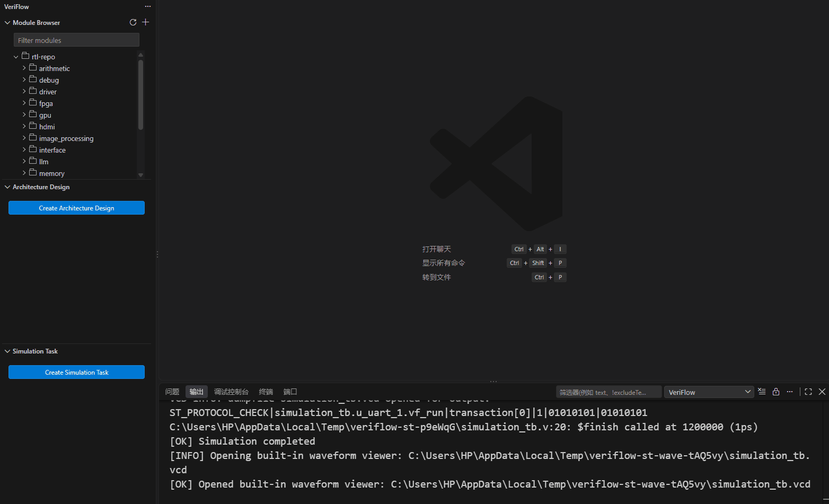Click the debug folder icon

pyautogui.click(x=33, y=79)
